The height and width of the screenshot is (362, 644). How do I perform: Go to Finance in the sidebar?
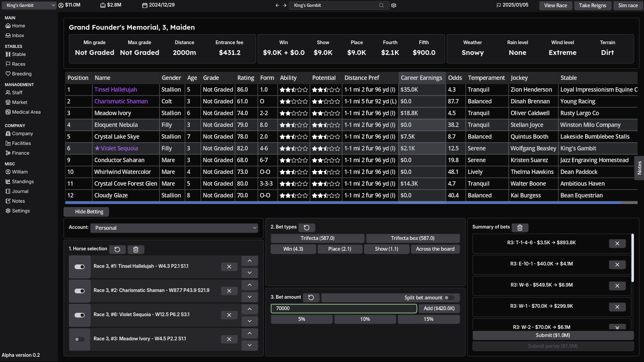pyautogui.click(x=20, y=153)
